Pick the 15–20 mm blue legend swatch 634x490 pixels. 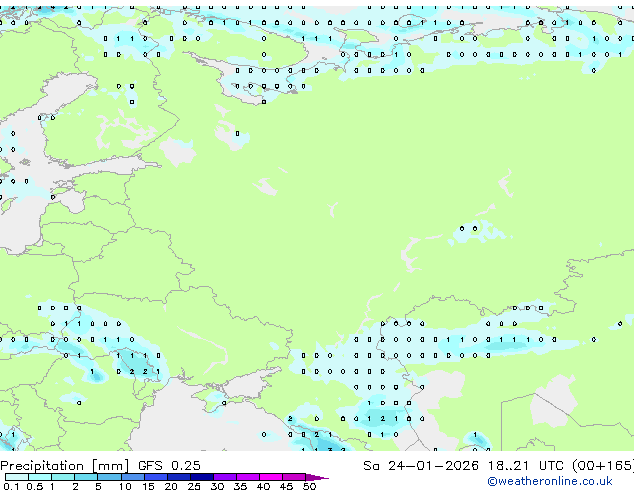(x=155, y=477)
